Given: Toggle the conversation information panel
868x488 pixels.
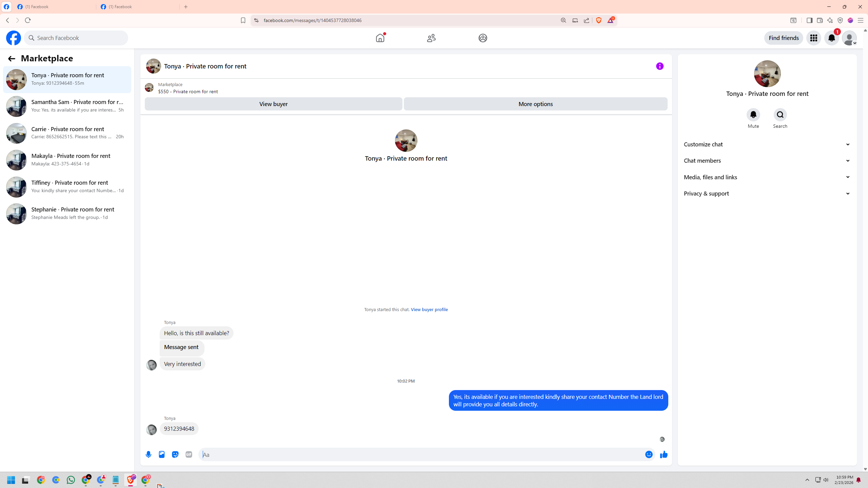Looking at the screenshot, I should [x=659, y=66].
